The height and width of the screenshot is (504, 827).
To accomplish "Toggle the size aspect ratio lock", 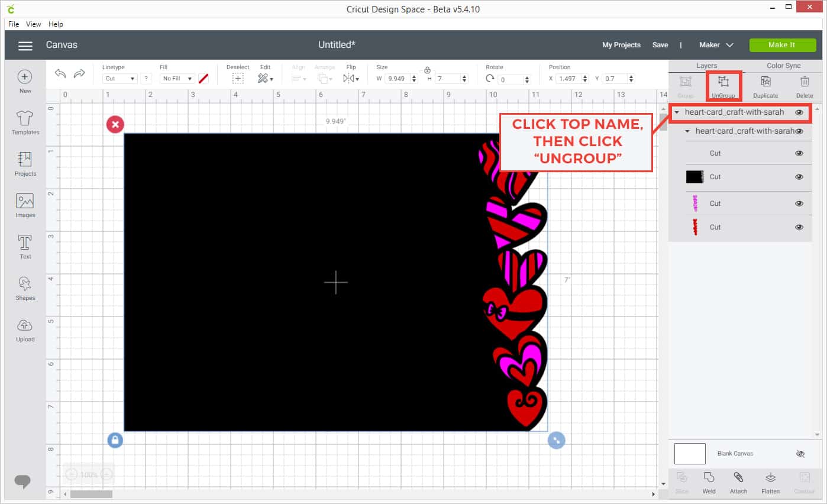I will (427, 70).
